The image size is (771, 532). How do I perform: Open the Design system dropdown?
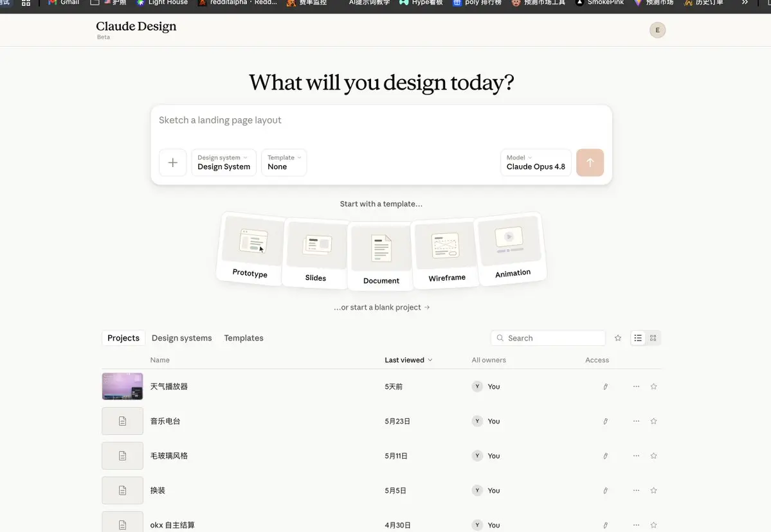224,163
